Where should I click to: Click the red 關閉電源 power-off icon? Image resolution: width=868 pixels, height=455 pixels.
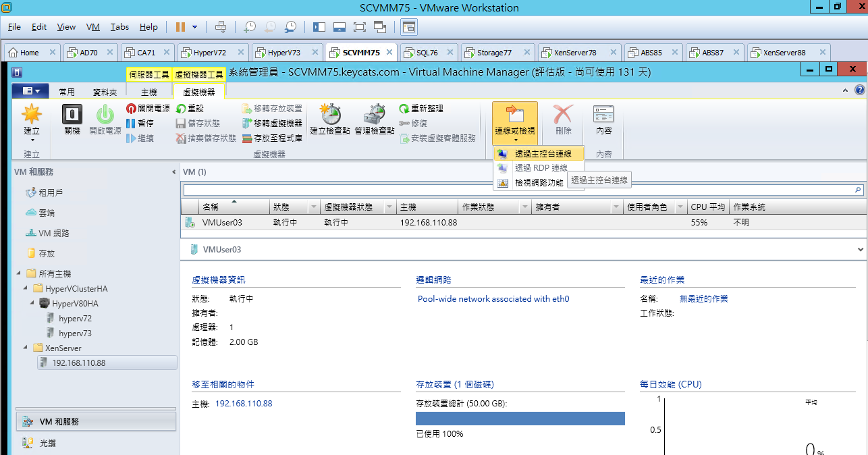coord(131,109)
